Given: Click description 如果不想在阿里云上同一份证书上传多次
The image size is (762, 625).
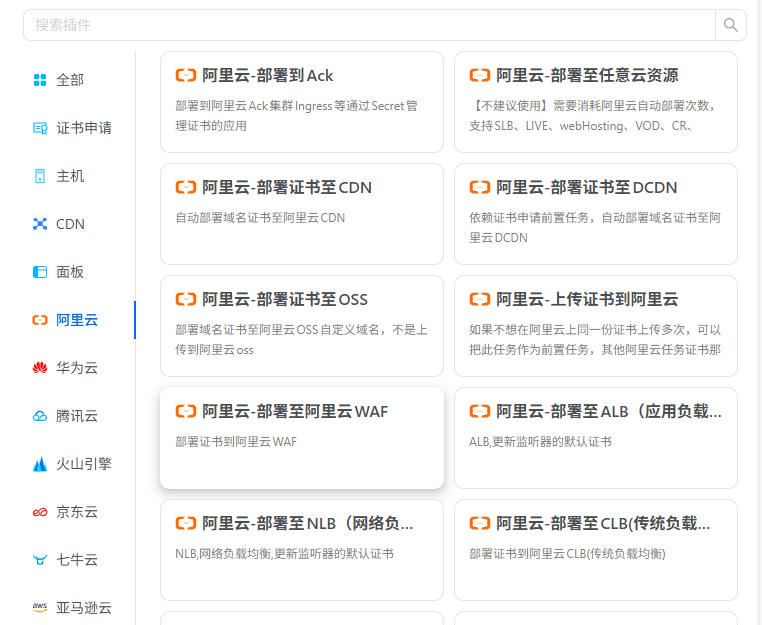Looking at the screenshot, I should tap(595, 340).
